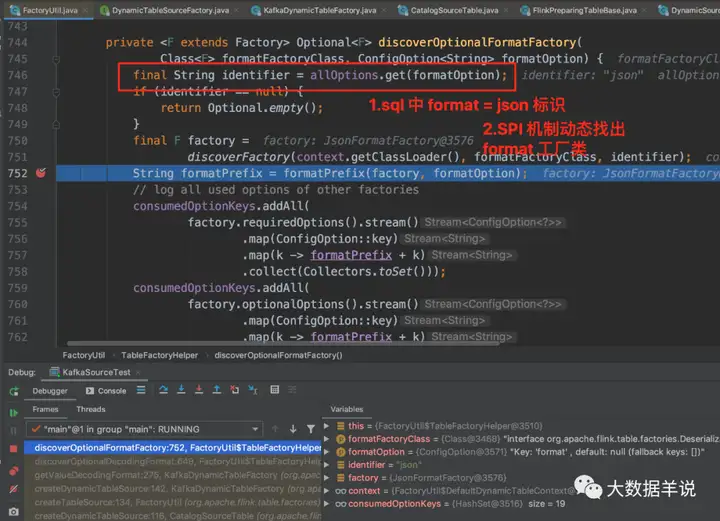Close KafkaSourceTest debug tab
Image resolution: width=720 pixels, height=521 pixels.
[138, 372]
